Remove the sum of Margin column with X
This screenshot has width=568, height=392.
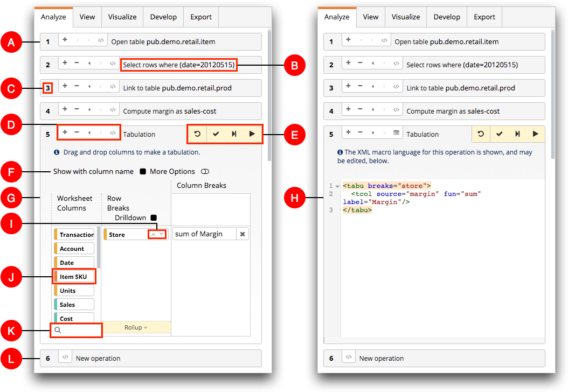243,234
